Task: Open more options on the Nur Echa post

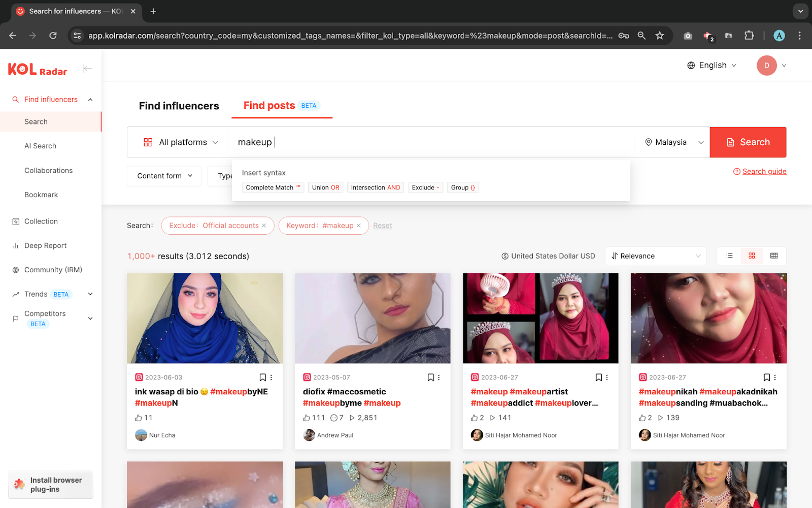Action: (x=272, y=377)
